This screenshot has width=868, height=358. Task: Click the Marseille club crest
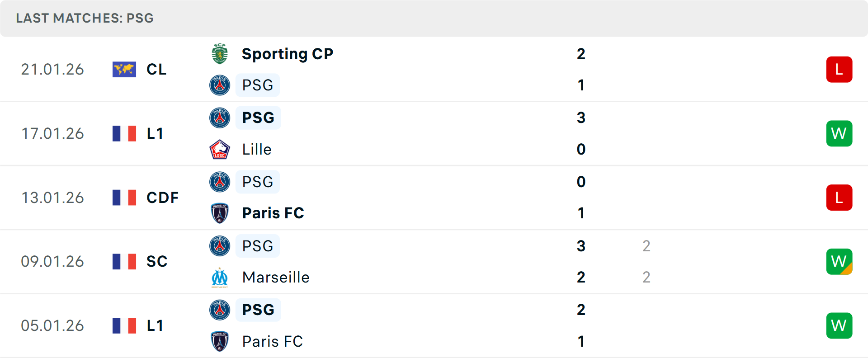(x=220, y=277)
